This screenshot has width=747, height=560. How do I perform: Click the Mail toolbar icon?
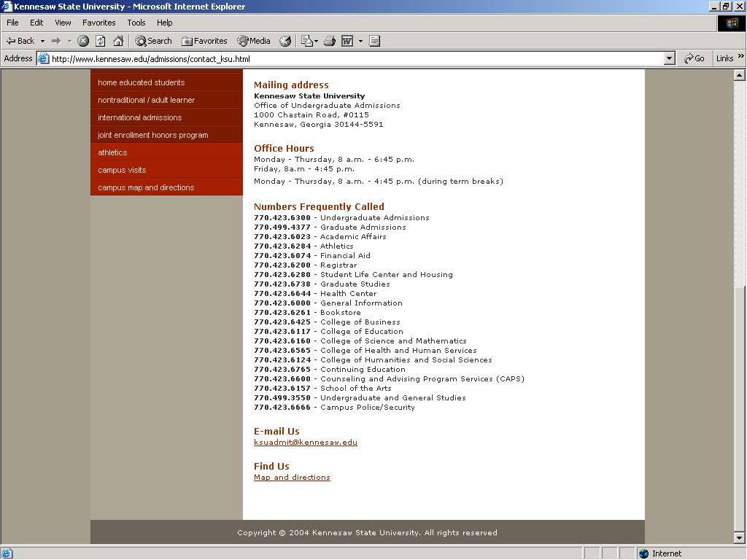(306, 41)
